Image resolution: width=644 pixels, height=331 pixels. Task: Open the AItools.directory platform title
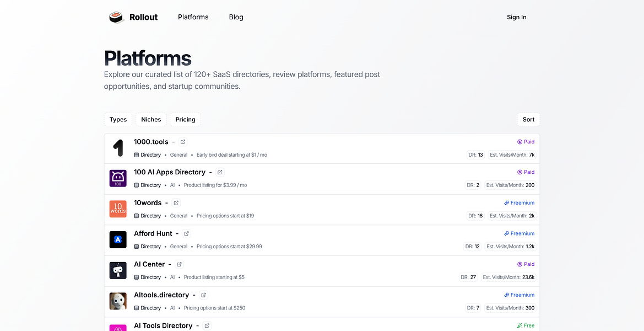(161, 295)
